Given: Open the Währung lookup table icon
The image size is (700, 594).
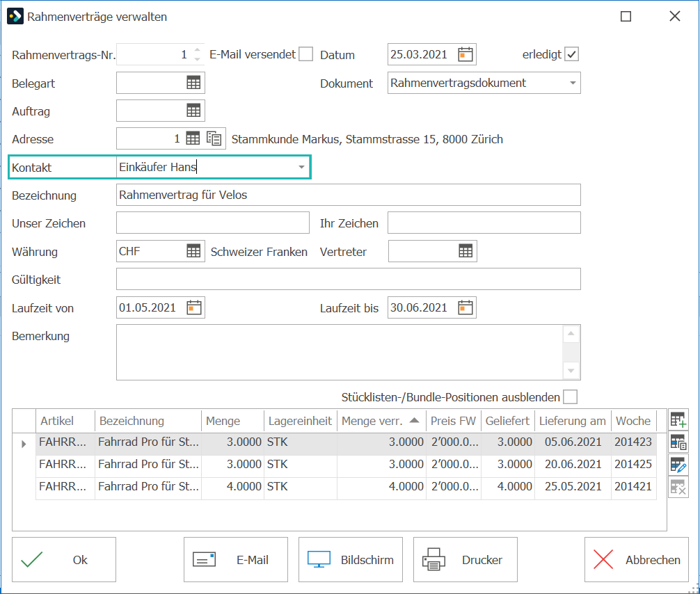Looking at the screenshot, I should click(193, 251).
